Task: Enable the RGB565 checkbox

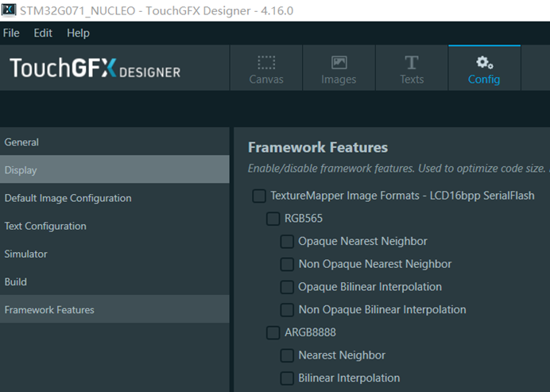Action: [x=273, y=219]
